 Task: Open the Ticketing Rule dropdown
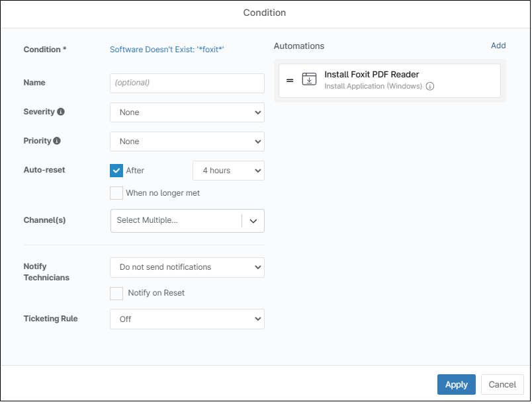click(187, 319)
